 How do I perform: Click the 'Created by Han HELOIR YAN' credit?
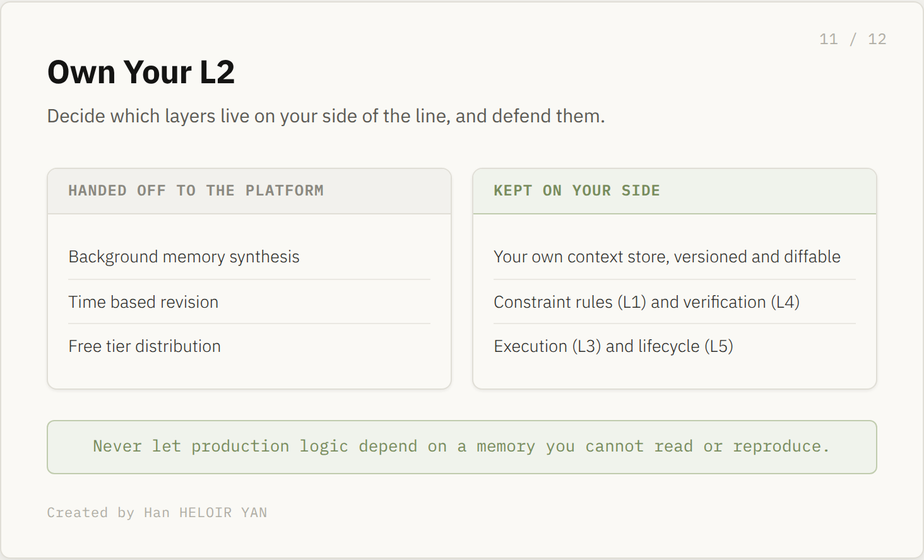click(x=157, y=513)
